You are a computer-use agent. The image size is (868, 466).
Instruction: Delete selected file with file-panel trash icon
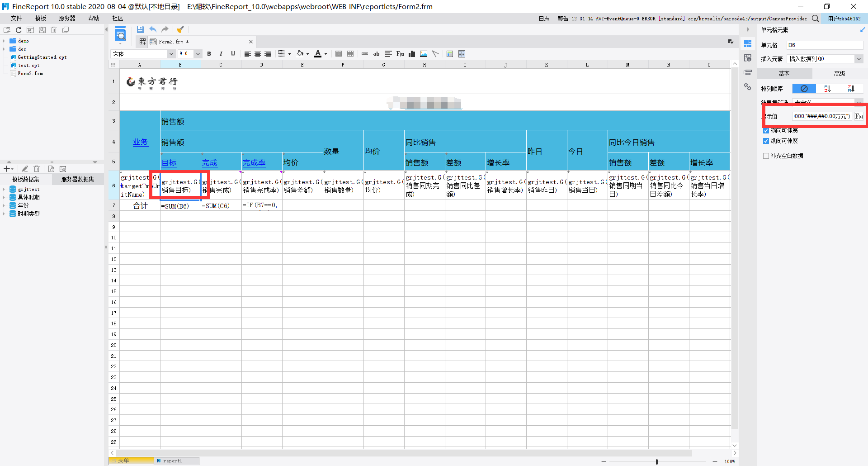tap(54, 30)
